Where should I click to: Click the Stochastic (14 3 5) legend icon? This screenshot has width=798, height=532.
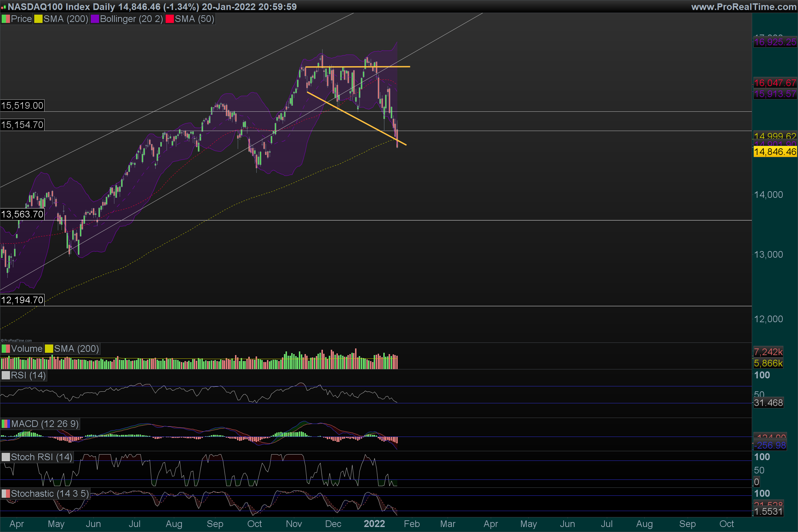coord(6,494)
